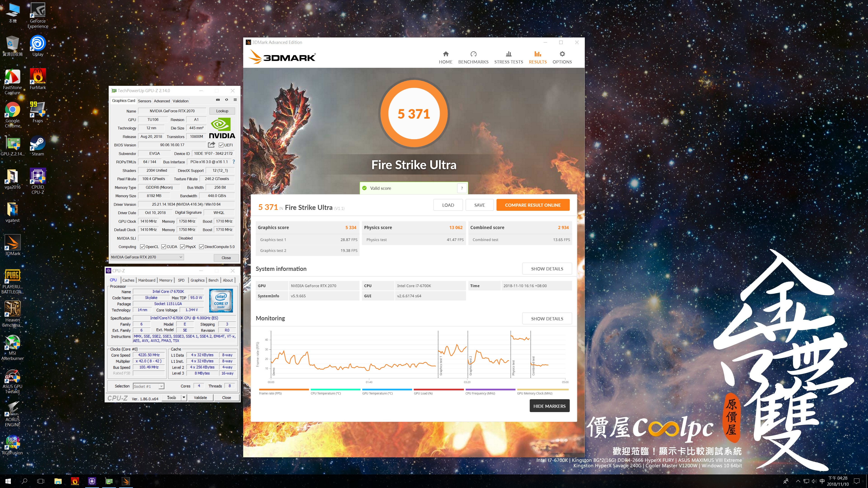Open the CPU-Z Mainboard tab
Screen dimensions: 868x488
coord(146,280)
